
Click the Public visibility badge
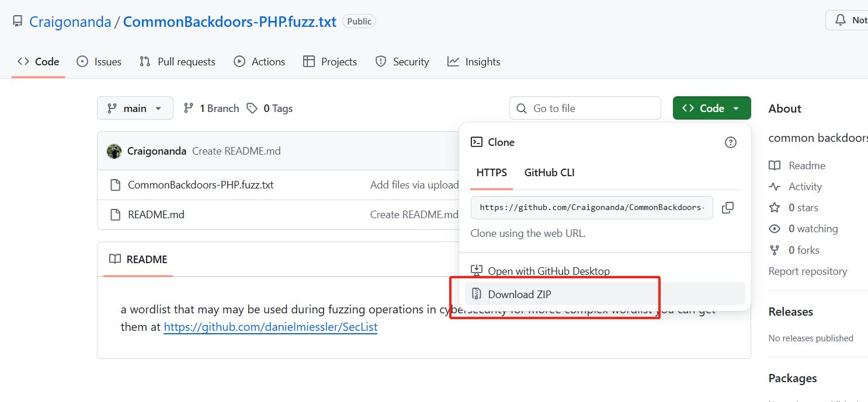click(x=359, y=22)
